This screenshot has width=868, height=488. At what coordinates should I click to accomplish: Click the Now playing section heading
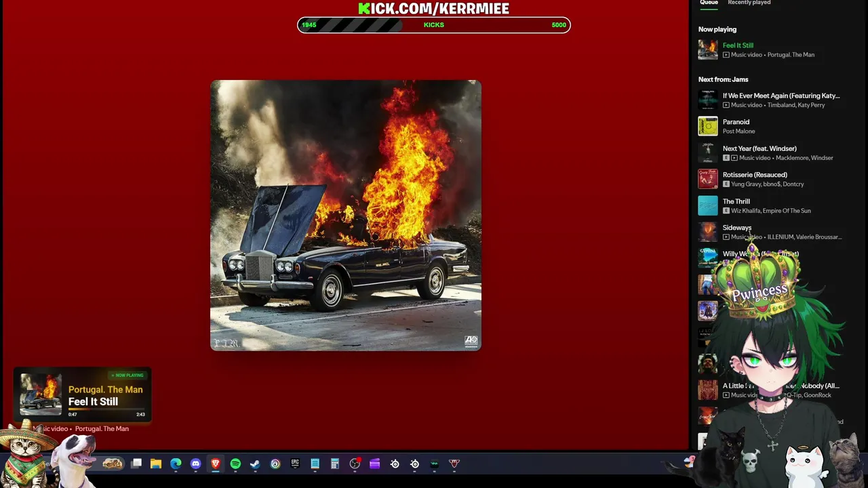click(x=717, y=29)
